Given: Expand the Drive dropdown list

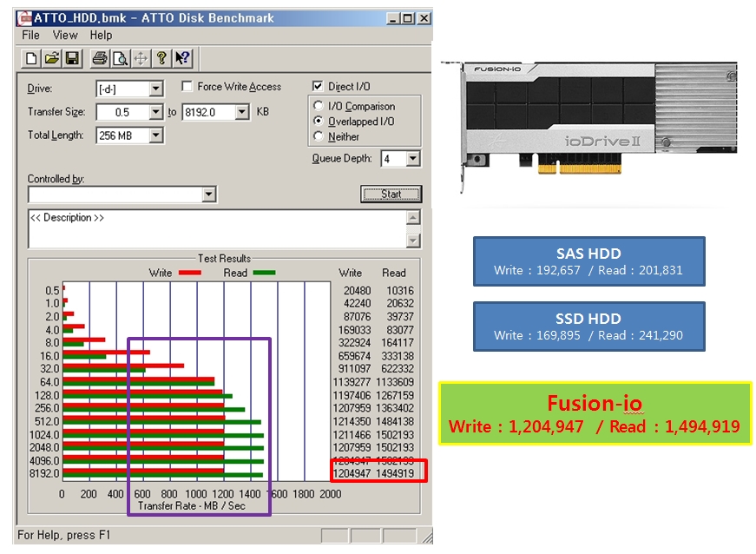Looking at the screenshot, I should [x=155, y=89].
